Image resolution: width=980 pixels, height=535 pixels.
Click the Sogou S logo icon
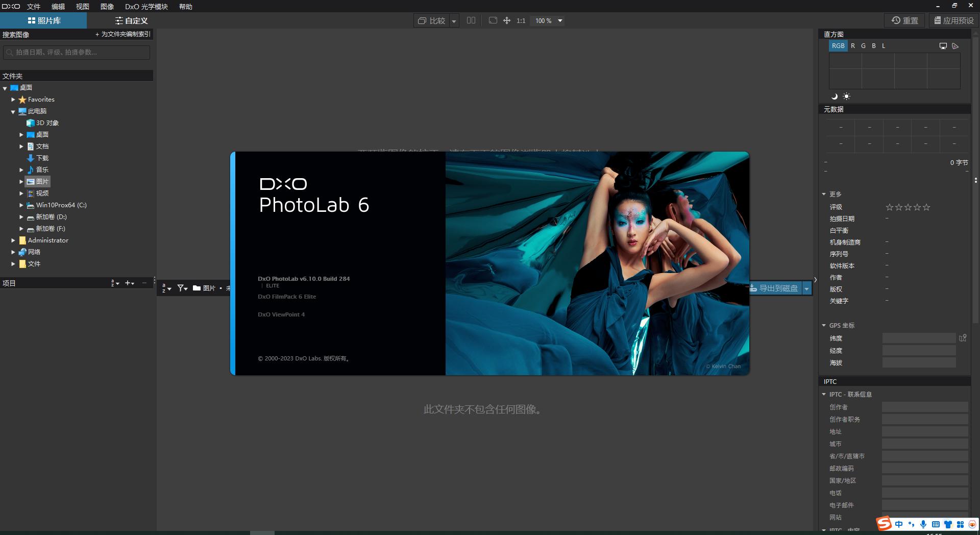pos(884,523)
